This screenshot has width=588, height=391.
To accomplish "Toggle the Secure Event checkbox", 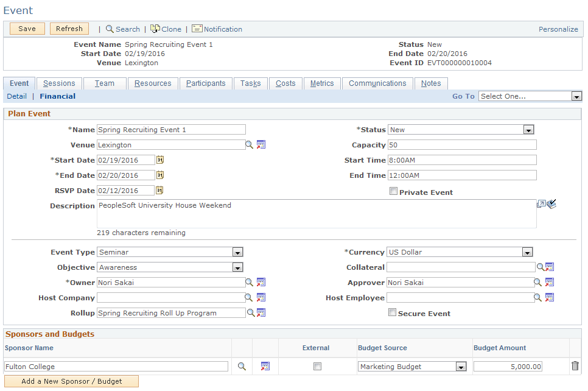I will [393, 312].
